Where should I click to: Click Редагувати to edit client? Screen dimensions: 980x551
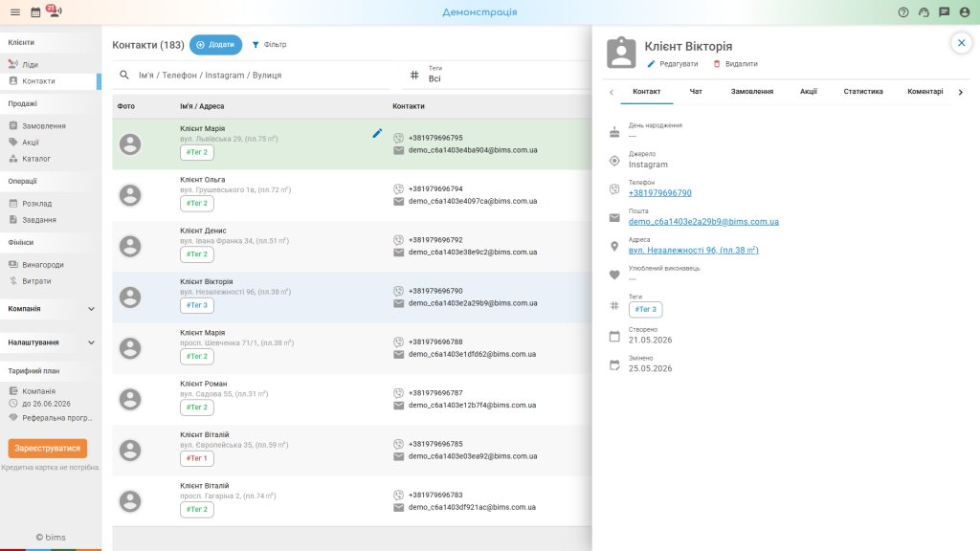click(673, 64)
